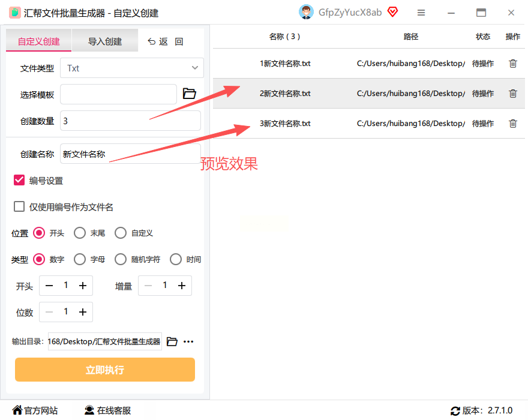Click the three-dots output directory options
The height and width of the screenshot is (420, 528).
pos(188,341)
